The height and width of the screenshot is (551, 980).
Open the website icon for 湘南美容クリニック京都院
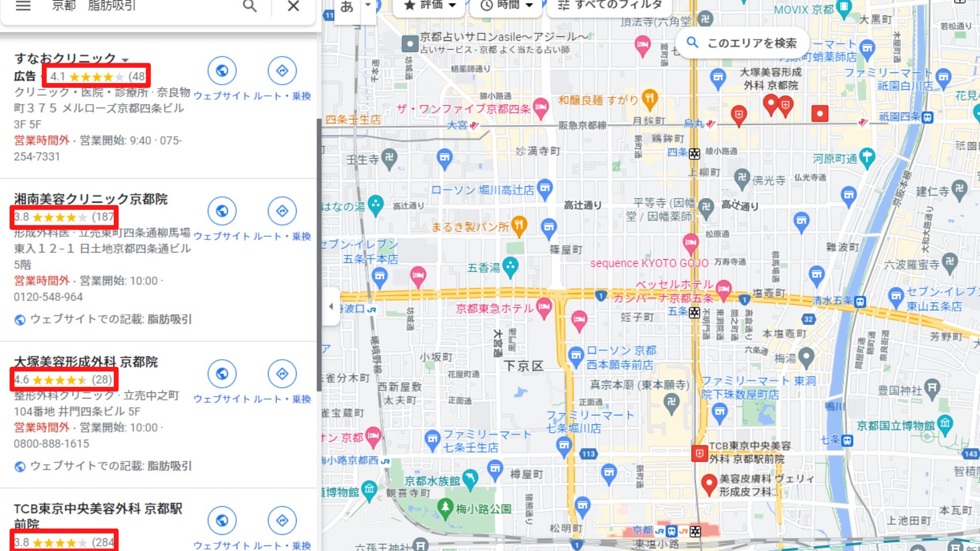tap(222, 211)
